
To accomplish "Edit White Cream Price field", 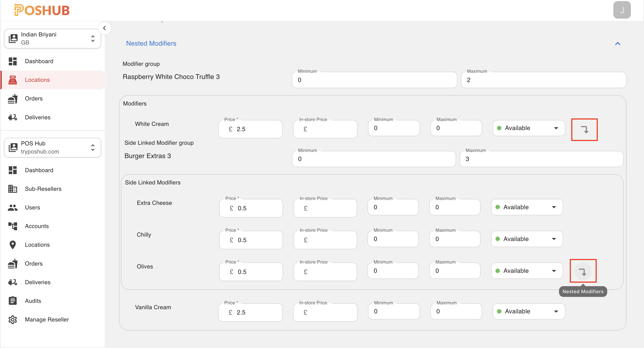I will (x=250, y=129).
